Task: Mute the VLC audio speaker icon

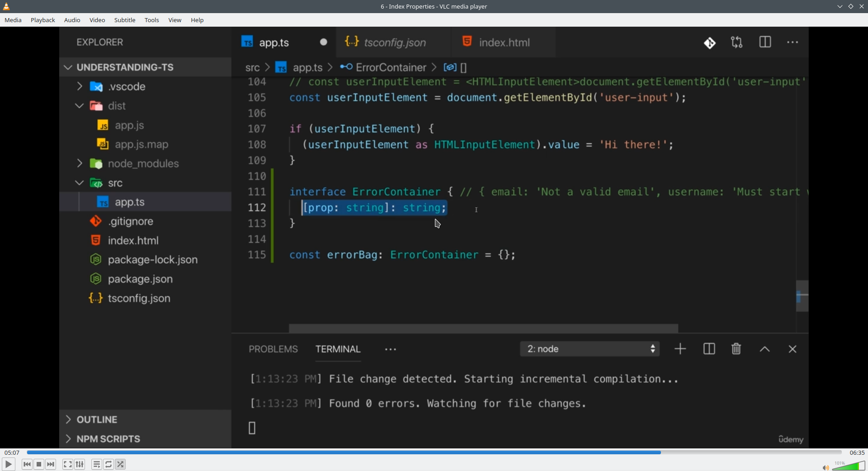Action: point(826,467)
